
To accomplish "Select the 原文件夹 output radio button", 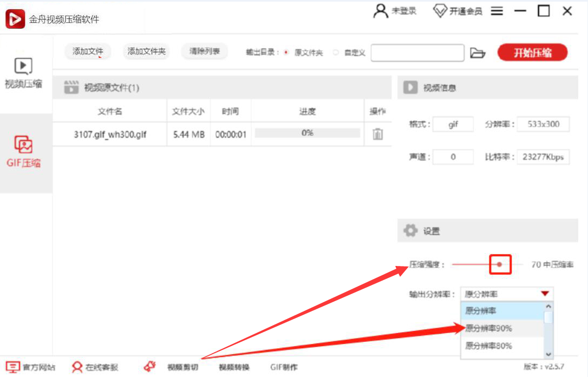I will (x=285, y=53).
